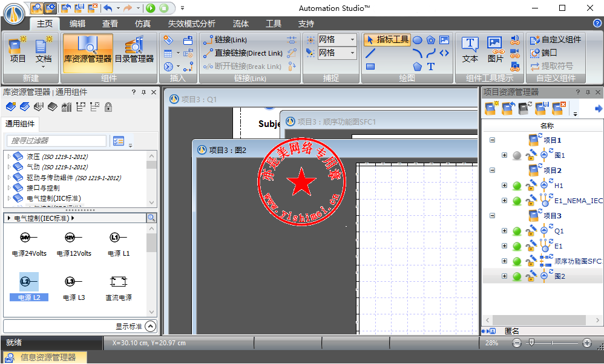Adjust the zoom slider handle in status bar

[x=531, y=342]
